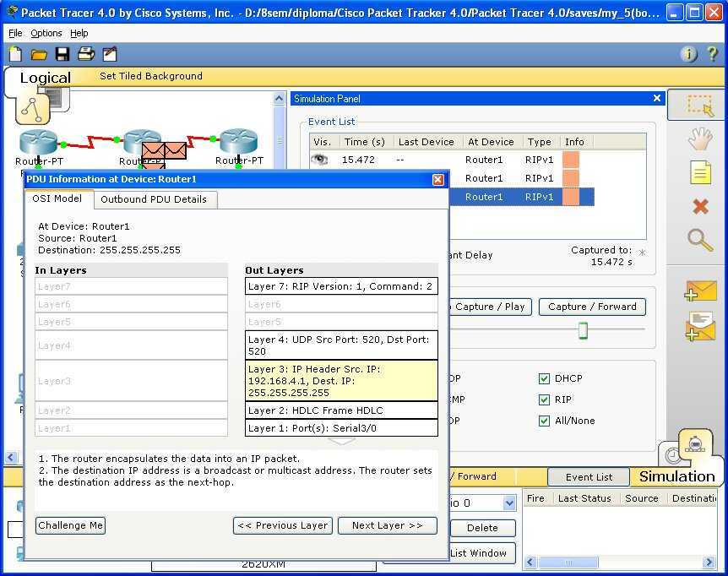Toggle the All/None filter checkbox

(545, 421)
